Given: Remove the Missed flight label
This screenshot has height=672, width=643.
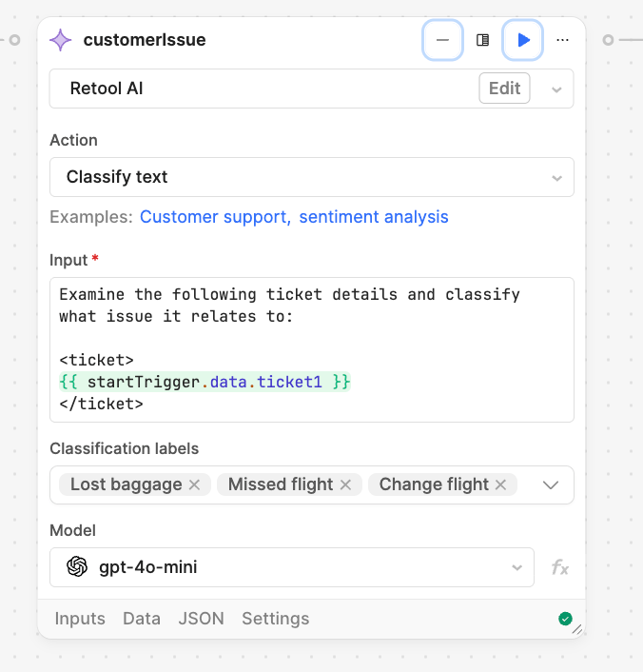Looking at the screenshot, I should click(x=345, y=484).
